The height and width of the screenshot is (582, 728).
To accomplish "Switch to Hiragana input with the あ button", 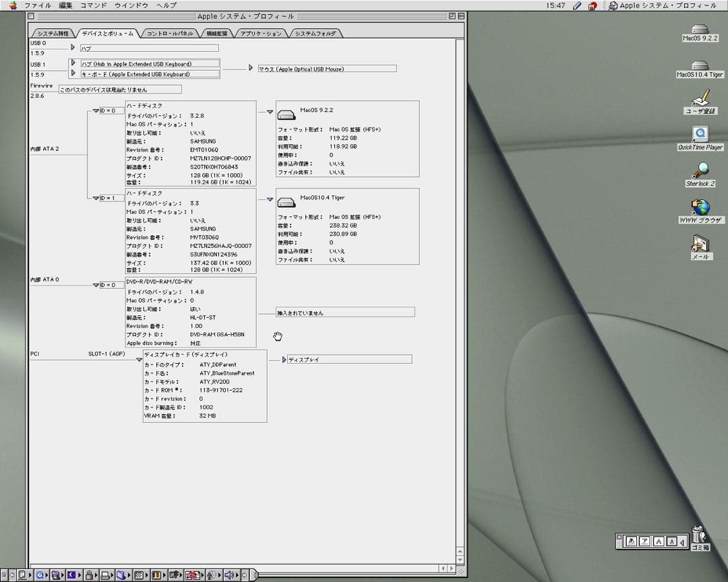I will tap(632, 541).
